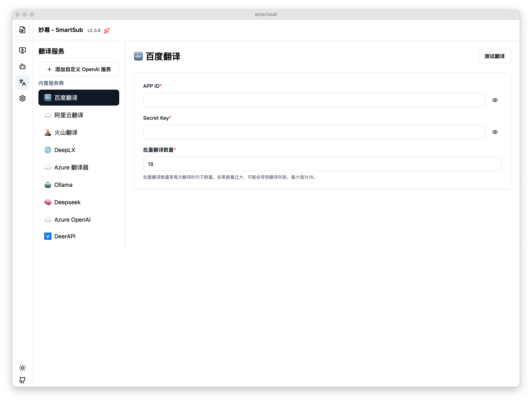Reveal the Secret Key value
This screenshot has width=532, height=402.
pyautogui.click(x=495, y=132)
